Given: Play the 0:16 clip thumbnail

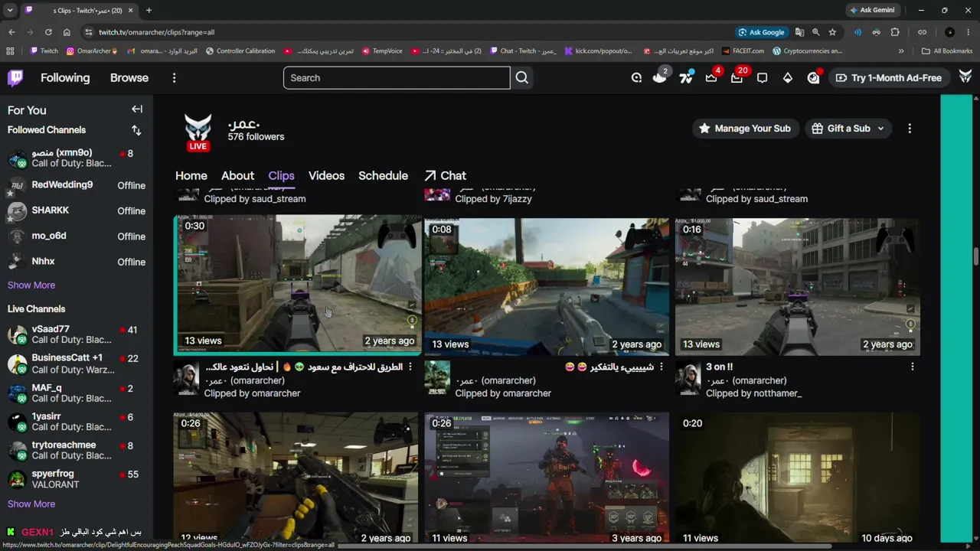Looking at the screenshot, I should pos(797,287).
